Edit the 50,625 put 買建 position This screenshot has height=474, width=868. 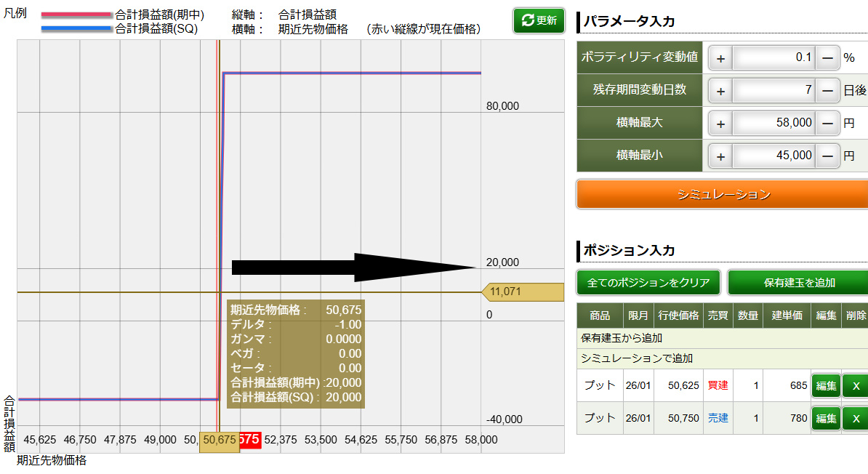[x=825, y=385]
